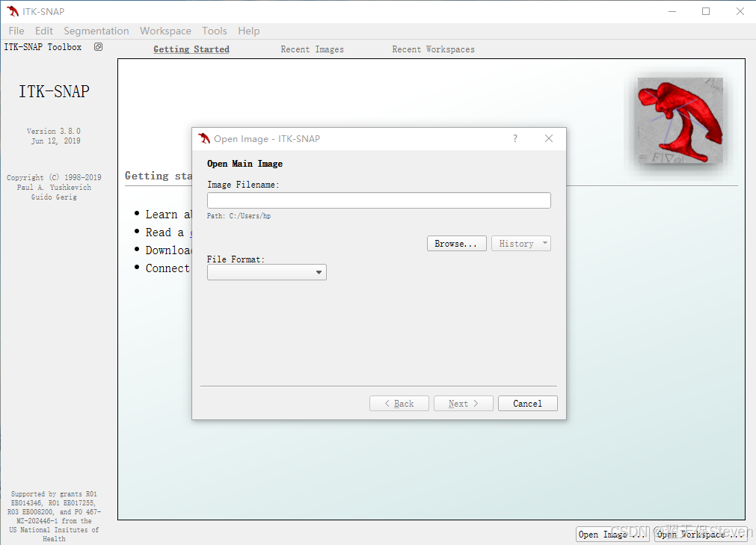Switch to the Getting Started tab
The width and height of the screenshot is (756, 545).
(x=191, y=49)
